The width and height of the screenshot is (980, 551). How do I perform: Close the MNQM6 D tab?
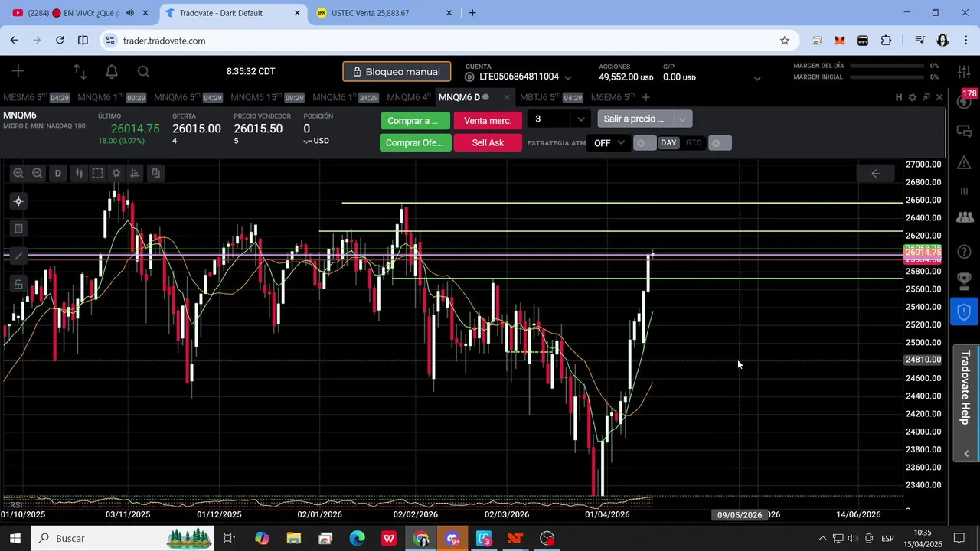507,97
